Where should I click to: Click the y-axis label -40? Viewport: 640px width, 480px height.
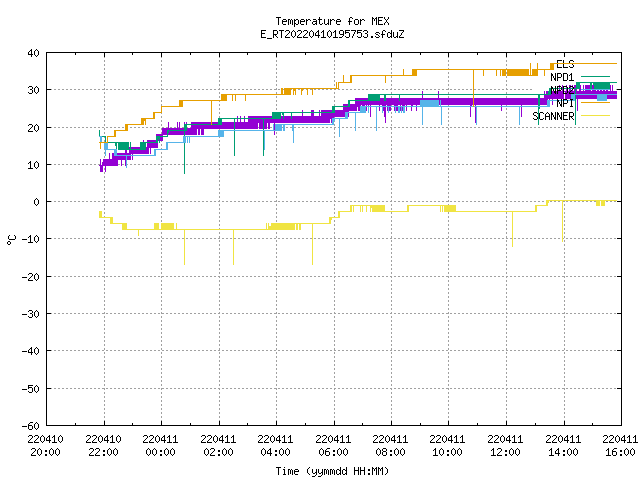(31, 351)
